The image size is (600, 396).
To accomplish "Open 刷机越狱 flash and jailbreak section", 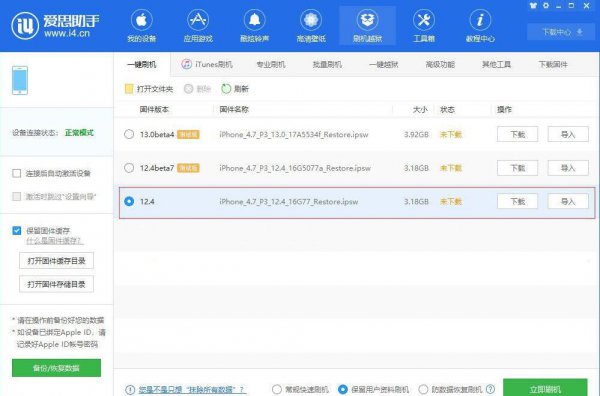I will pos(367,26).
